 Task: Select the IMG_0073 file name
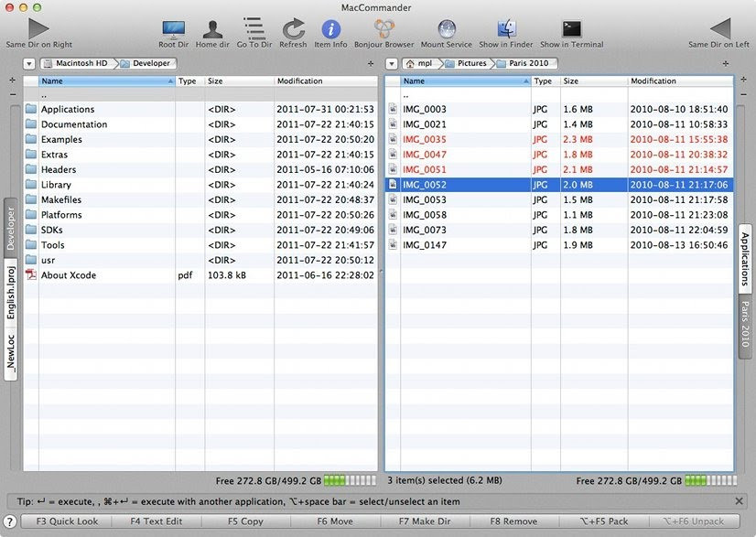[x=425, y=230]
